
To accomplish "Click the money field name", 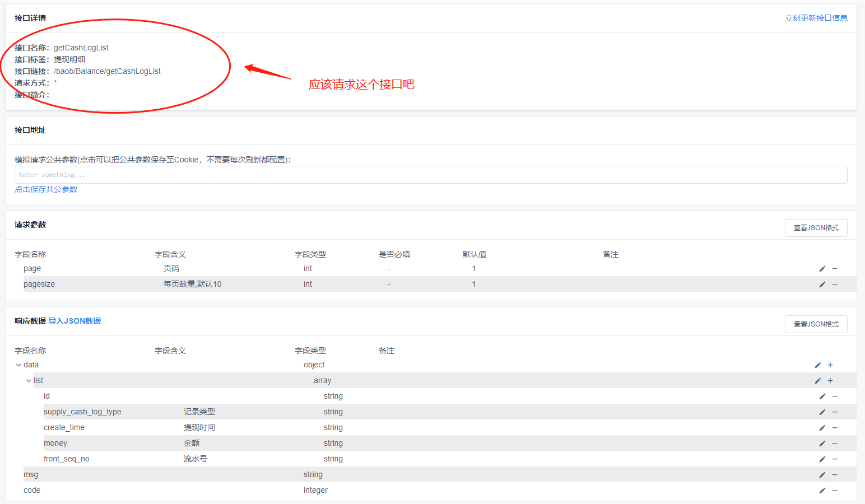I will pos(55,443).
